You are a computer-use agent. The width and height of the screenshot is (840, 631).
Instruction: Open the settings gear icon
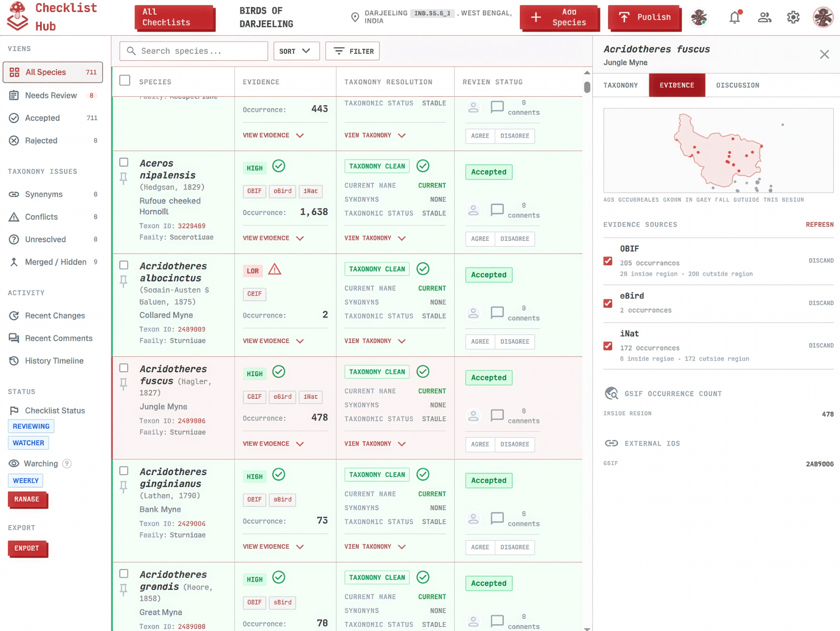(793, 17)
